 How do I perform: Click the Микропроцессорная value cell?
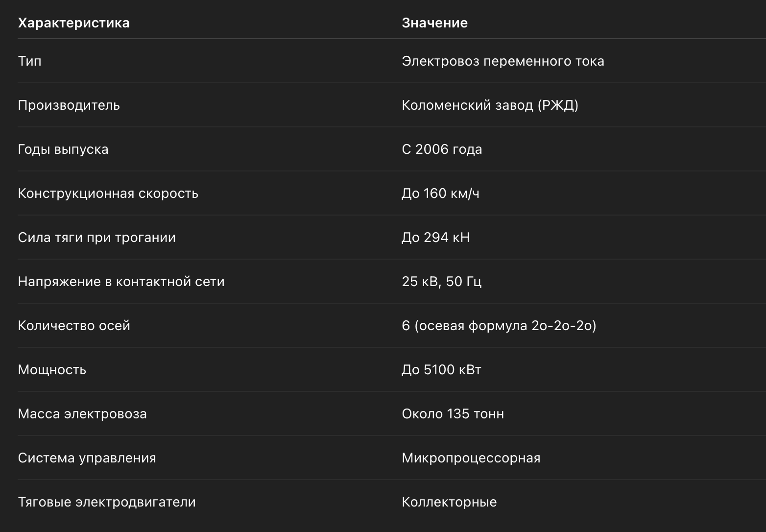(x=471, y=458)
